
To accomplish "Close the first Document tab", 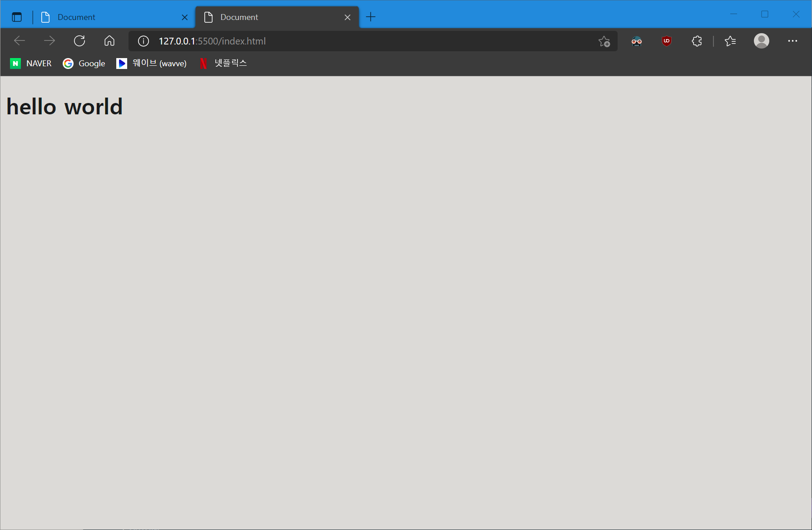I will click(185, 17).
